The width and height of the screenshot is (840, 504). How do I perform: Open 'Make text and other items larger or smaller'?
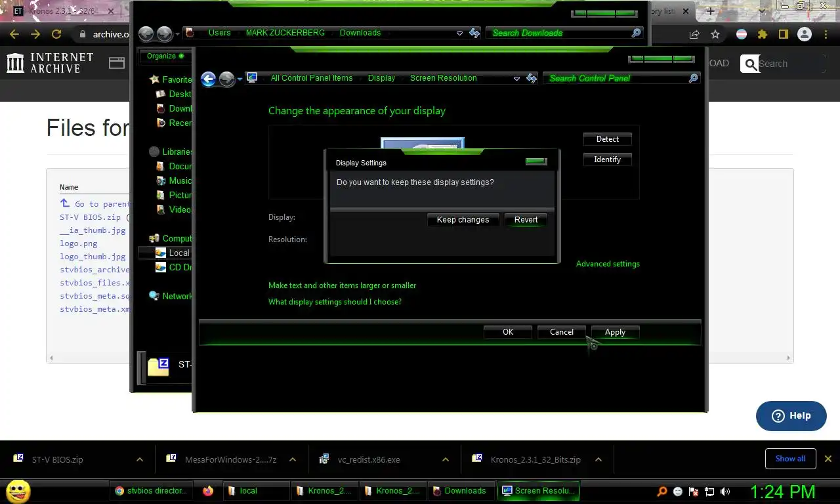(342, 285)
